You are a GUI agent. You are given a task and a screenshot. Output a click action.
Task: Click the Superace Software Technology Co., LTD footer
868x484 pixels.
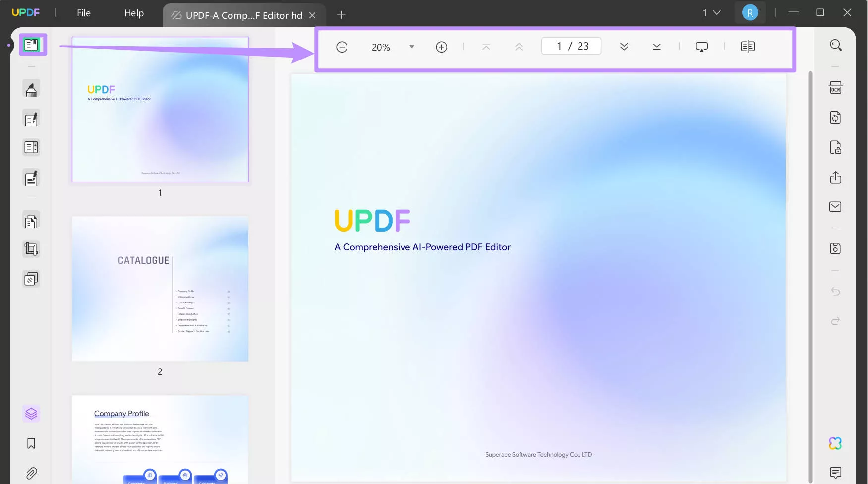click(538, 455)
